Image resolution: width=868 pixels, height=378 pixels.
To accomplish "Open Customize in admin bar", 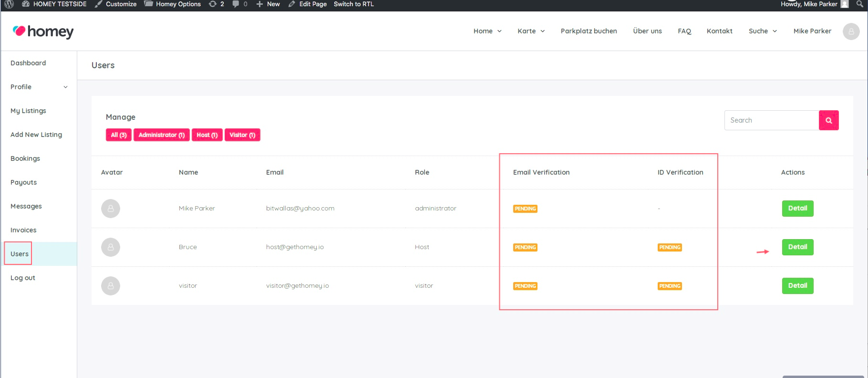I will click(115, 4).
